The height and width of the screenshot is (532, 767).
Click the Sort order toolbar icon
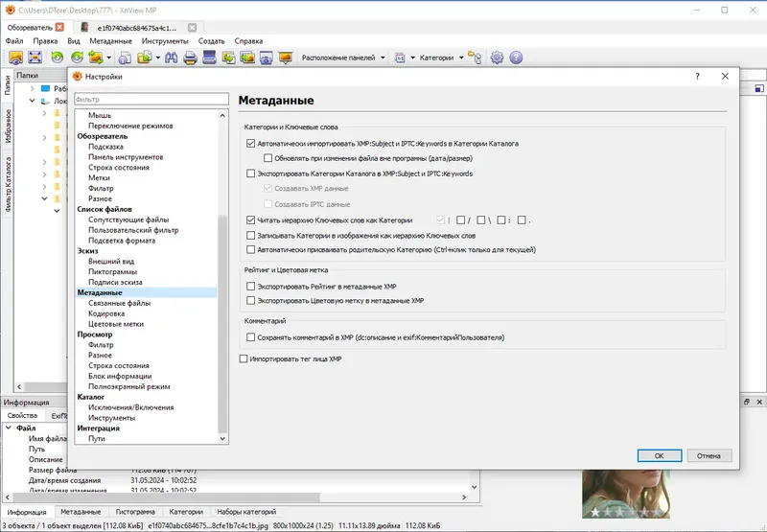pos(400,58)
